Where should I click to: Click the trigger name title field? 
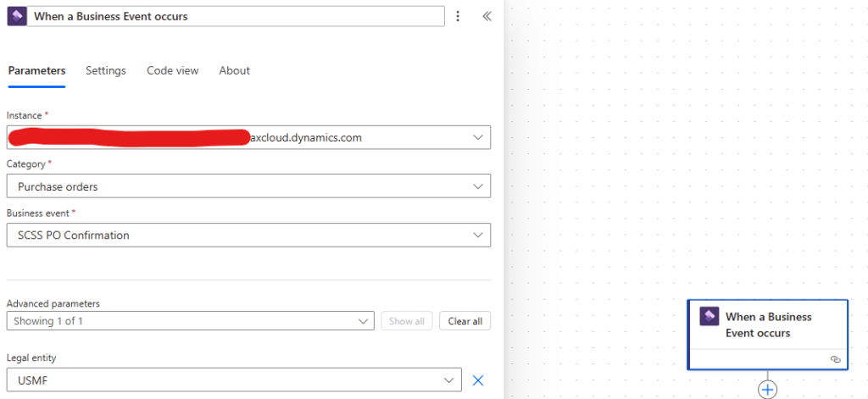[236, 17]
